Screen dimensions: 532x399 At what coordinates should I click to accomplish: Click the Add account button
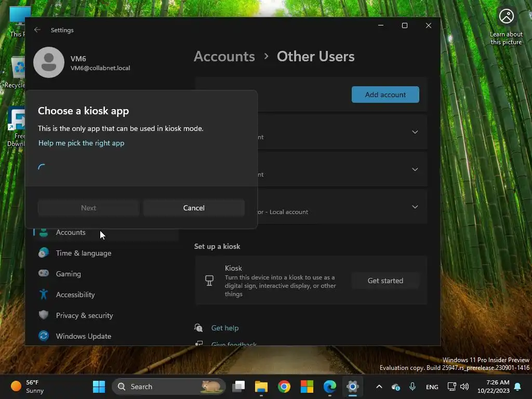(x=385, y=95)
